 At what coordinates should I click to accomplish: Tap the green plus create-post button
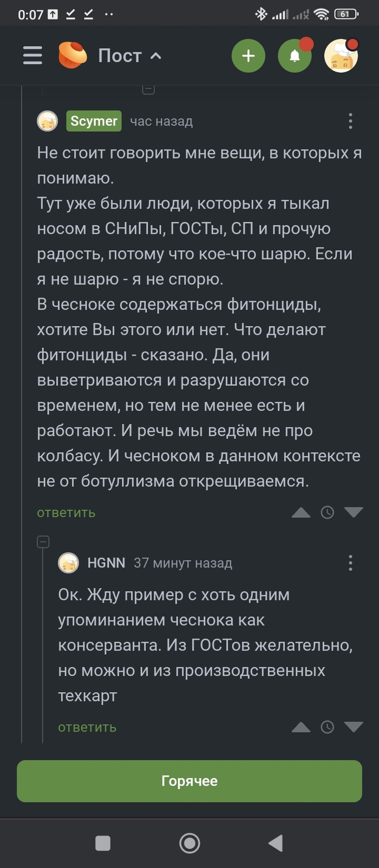coord(248,56)
